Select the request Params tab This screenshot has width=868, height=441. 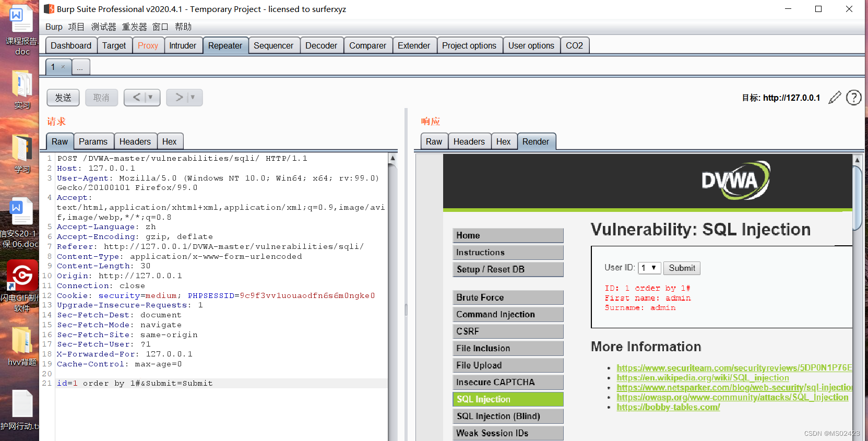[93, 141]
